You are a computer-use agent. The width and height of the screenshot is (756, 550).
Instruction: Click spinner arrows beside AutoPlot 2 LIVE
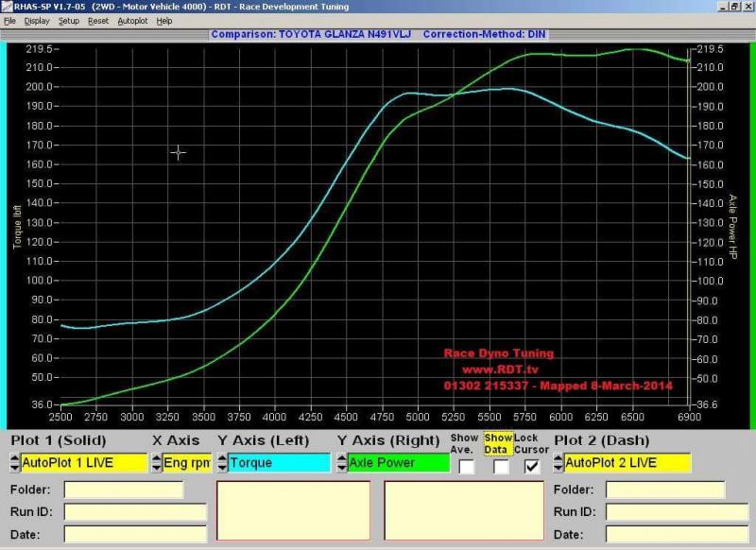tap(558, 463)
